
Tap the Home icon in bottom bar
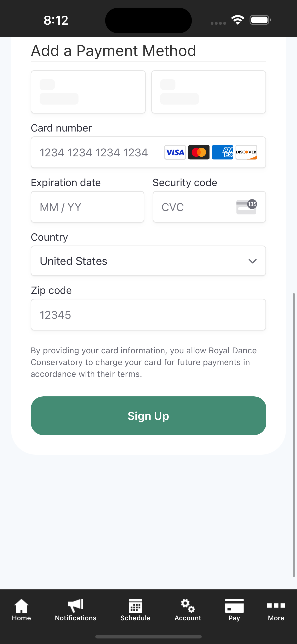pos(21,606)
